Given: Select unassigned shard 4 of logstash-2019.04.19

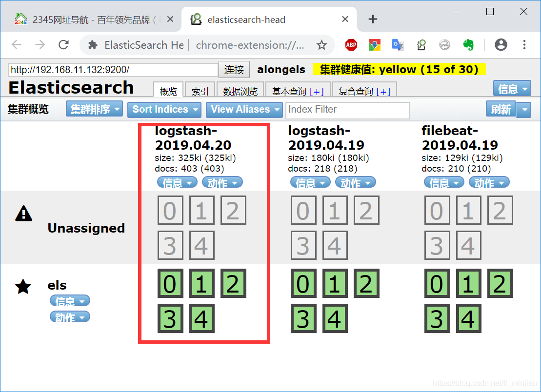Looking at the screenshot, I should [x=335, y=245].
